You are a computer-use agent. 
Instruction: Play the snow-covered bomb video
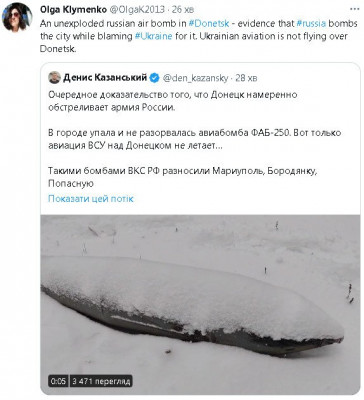[x=200, y=304]
